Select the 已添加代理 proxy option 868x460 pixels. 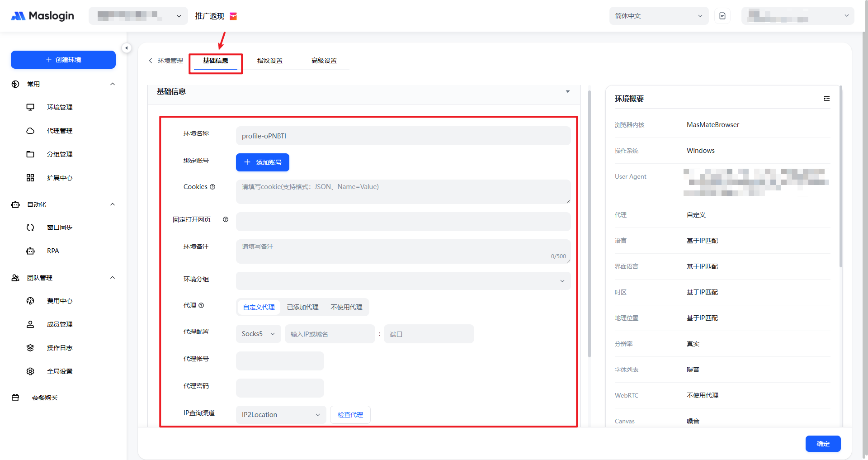click(x=302, y=307)
